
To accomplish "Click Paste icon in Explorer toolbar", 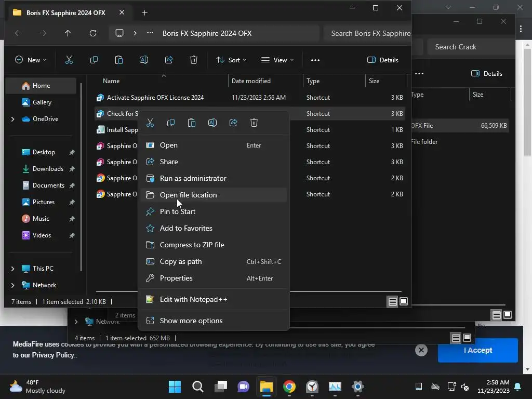I will (x=119, y=60).
